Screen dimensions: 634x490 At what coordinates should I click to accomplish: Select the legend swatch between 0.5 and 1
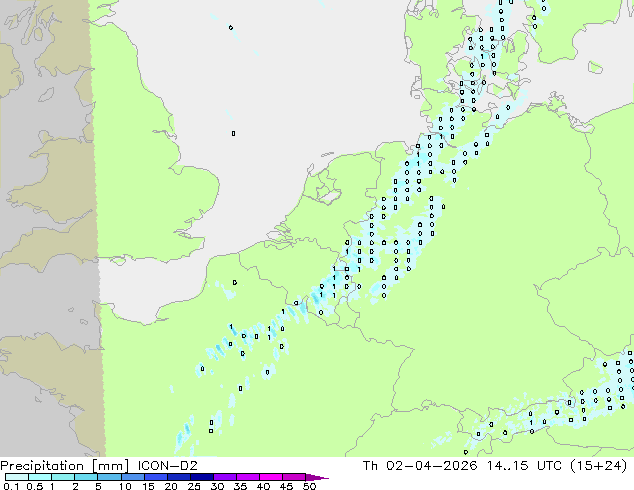[40, 477]
